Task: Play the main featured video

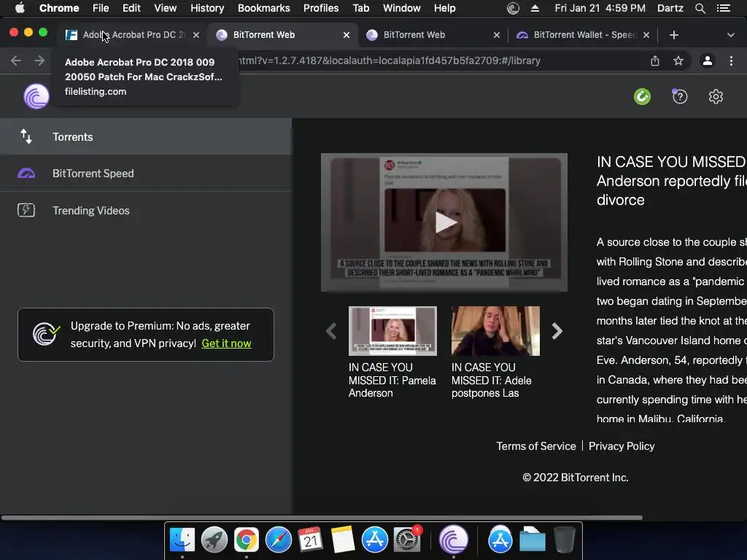Action: pos(444,222)
